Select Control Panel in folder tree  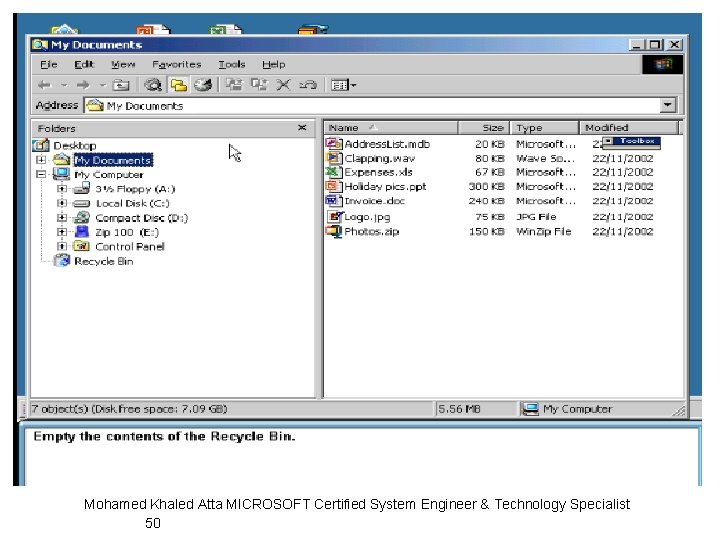(x=129, y=247)
